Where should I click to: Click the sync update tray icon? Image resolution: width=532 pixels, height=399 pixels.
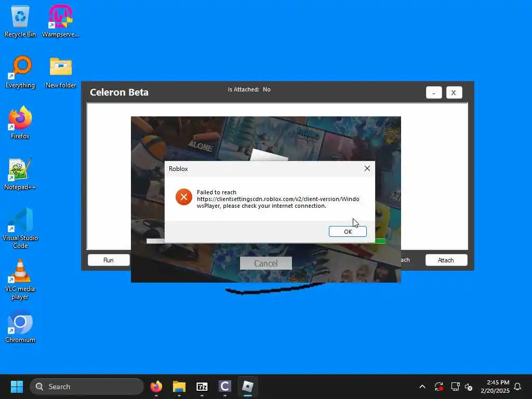438,387
